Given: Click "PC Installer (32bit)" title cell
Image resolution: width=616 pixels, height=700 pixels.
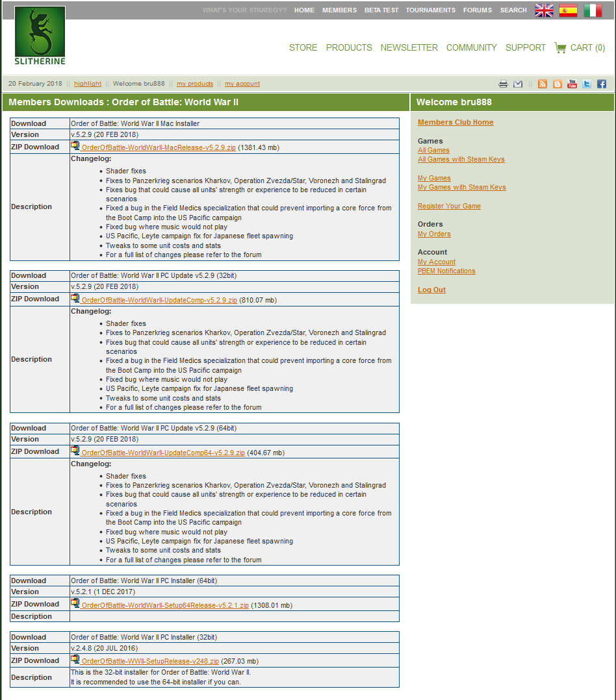Looking at the screenshot, I should pos(235,637).
